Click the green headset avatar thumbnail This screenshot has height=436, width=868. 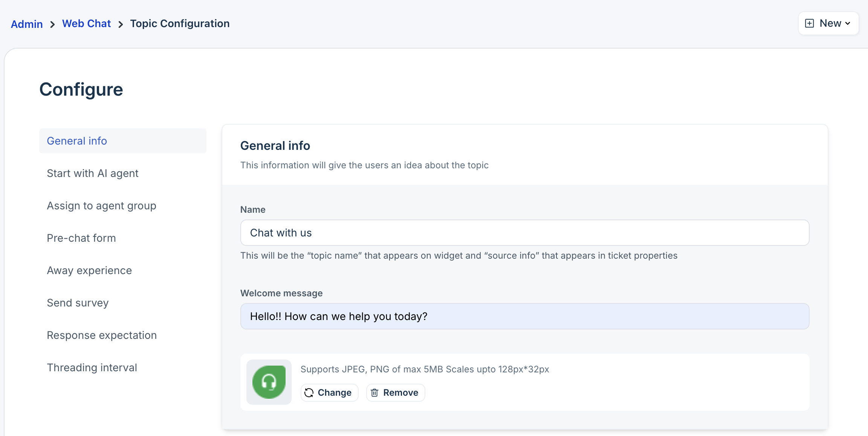point(269,382)
